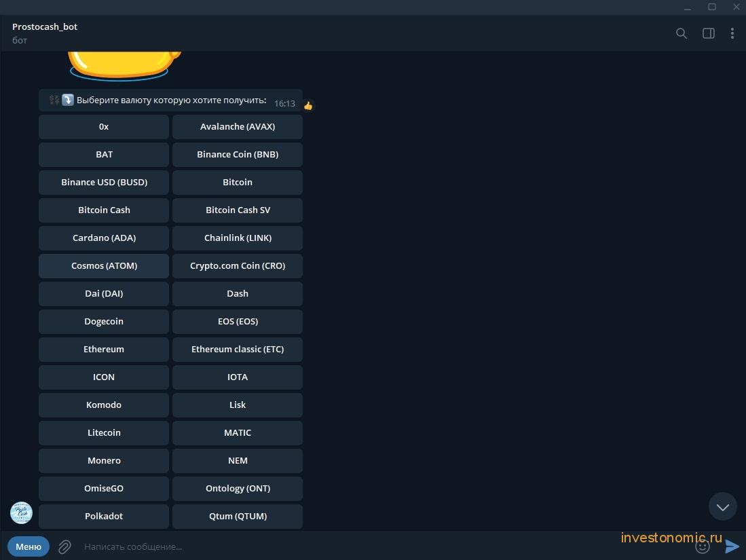Choose Chainlink (LINK)
The width and height of the screenshot is (746, 560).
tap(238, 238)
